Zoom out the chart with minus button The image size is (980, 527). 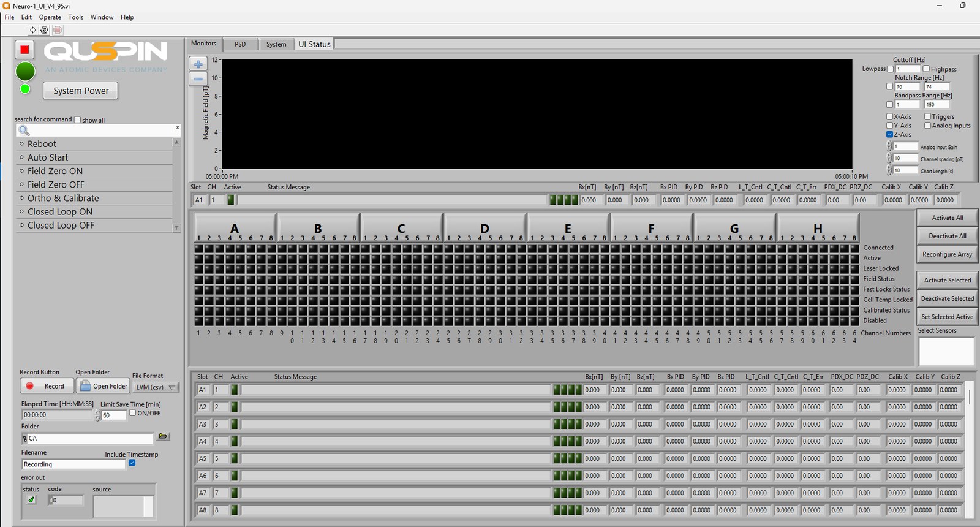pos(198,79)
